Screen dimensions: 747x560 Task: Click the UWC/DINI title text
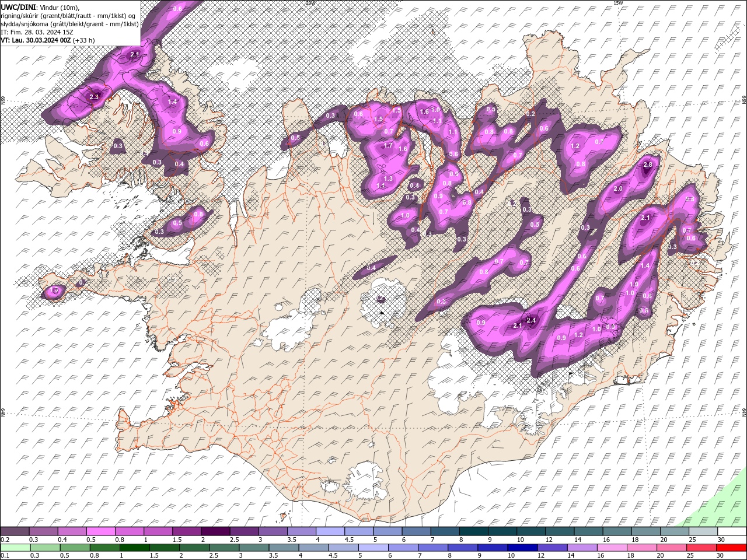click(x=19, y=7)
